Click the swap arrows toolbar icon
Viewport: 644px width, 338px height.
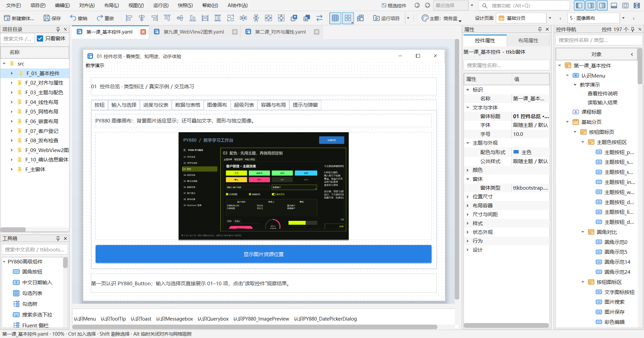(x=319, y=18)
